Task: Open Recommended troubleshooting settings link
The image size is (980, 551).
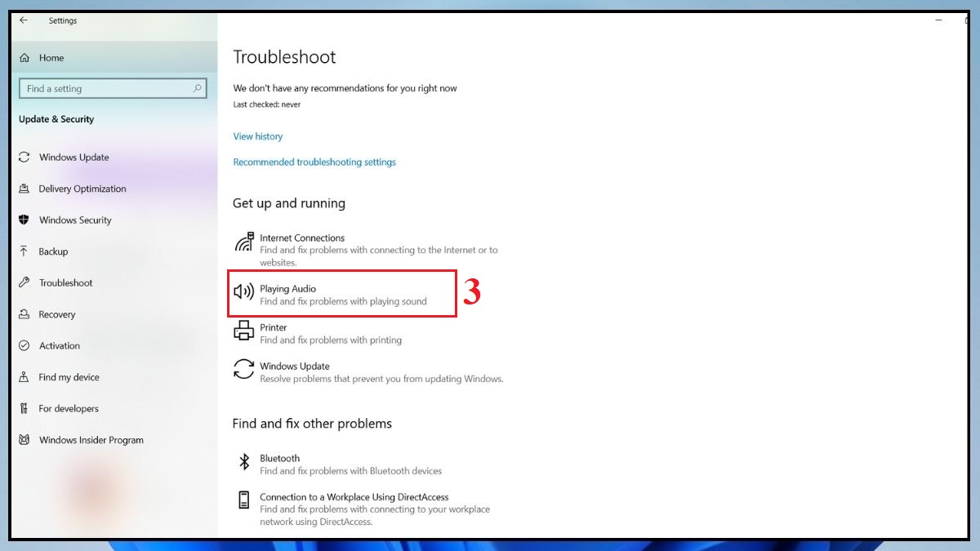Action: (x=314, y=162)
